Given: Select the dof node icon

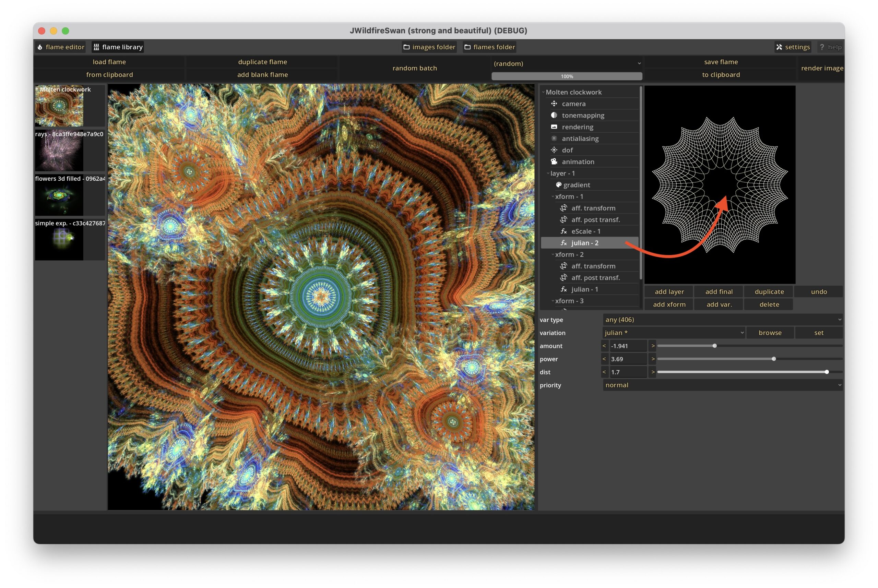Looking at the screenshot, I should [x=554, y=150].
